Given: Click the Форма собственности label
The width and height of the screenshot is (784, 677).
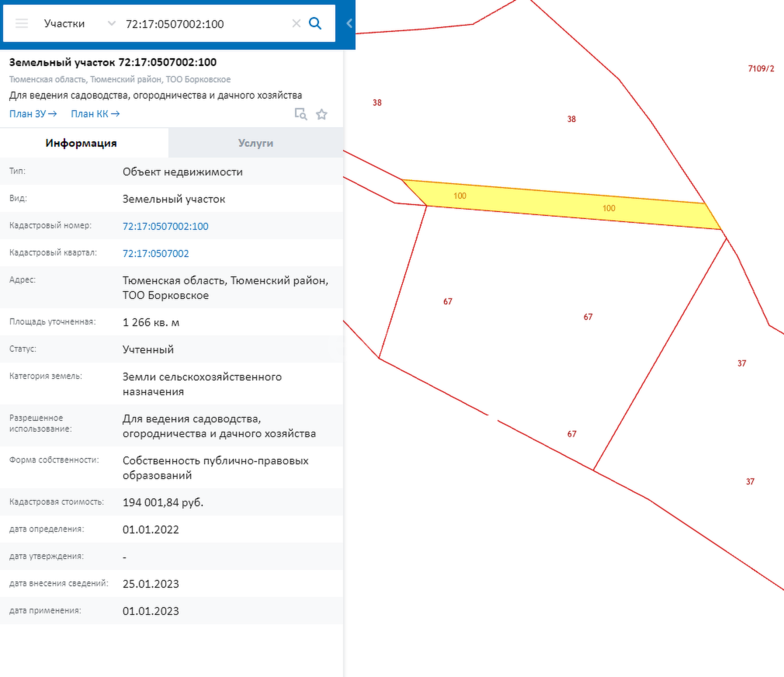Looking at the screenshot, I should pos(54,460).
